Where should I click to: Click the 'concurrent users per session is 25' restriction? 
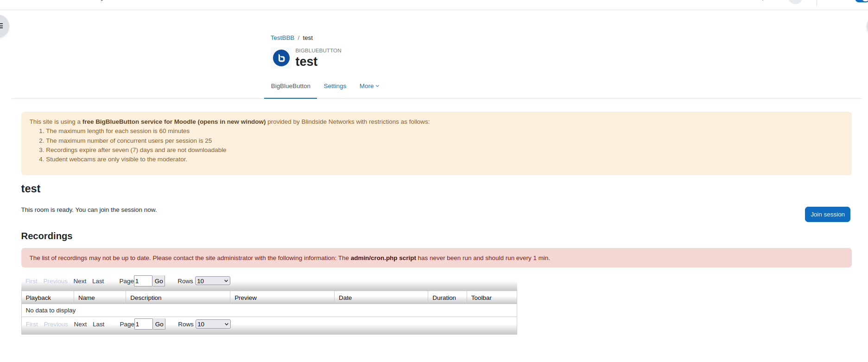pyautogui.click(x=129, y=141)
